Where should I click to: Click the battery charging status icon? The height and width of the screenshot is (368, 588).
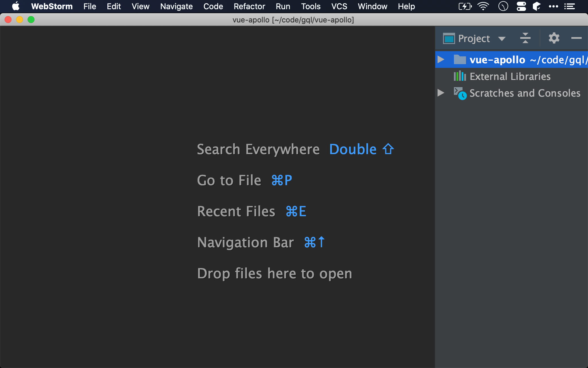click(465, 6)
